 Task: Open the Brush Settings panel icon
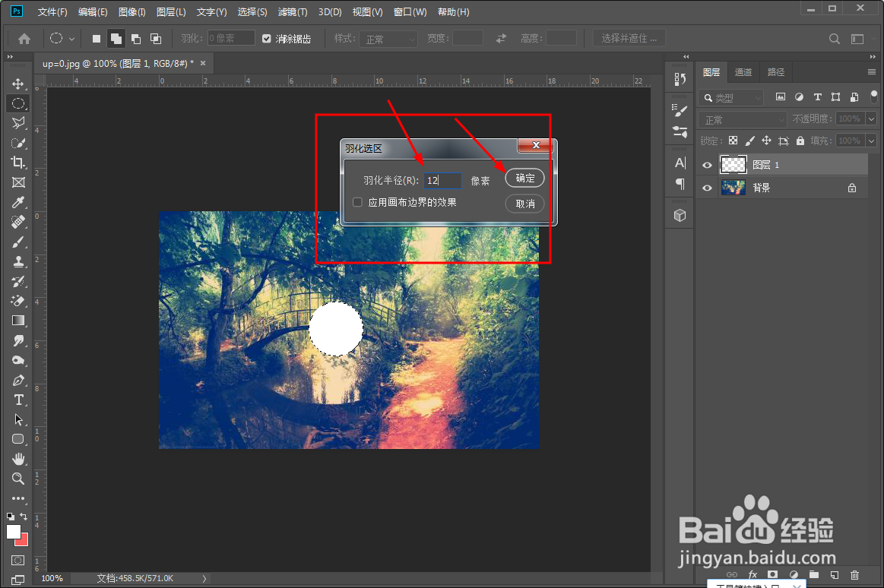point(680,110)
